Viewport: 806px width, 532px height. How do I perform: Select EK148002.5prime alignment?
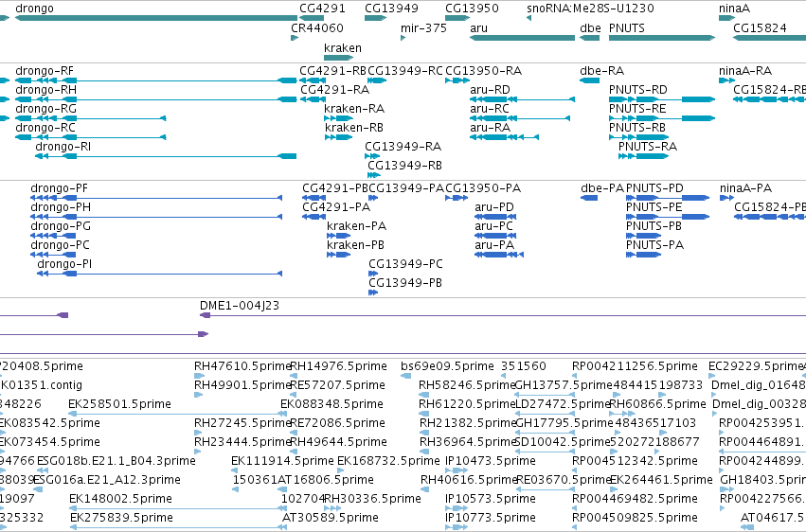(x=176, y=508)
